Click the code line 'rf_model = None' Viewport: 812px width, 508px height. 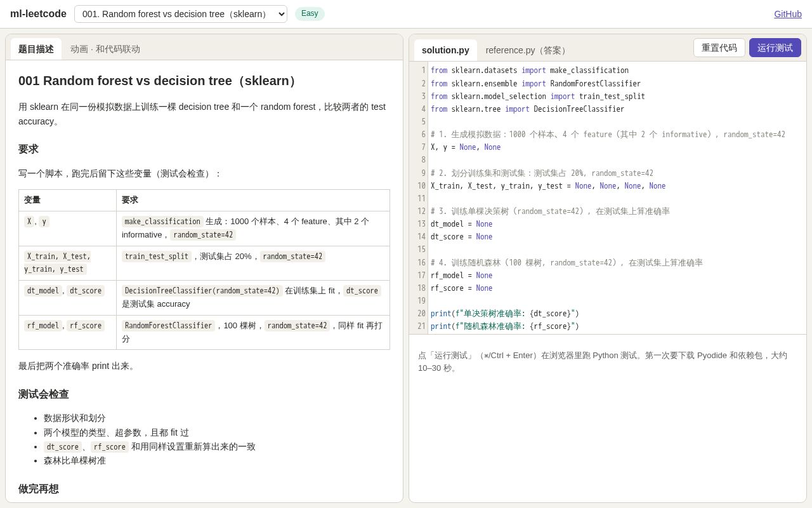[461, 276]
